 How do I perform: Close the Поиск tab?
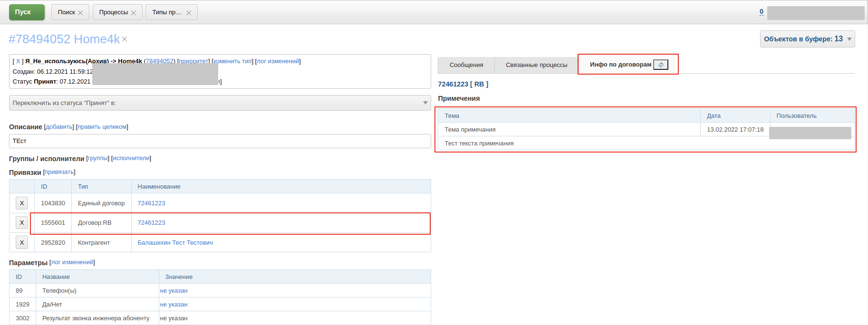80,13
